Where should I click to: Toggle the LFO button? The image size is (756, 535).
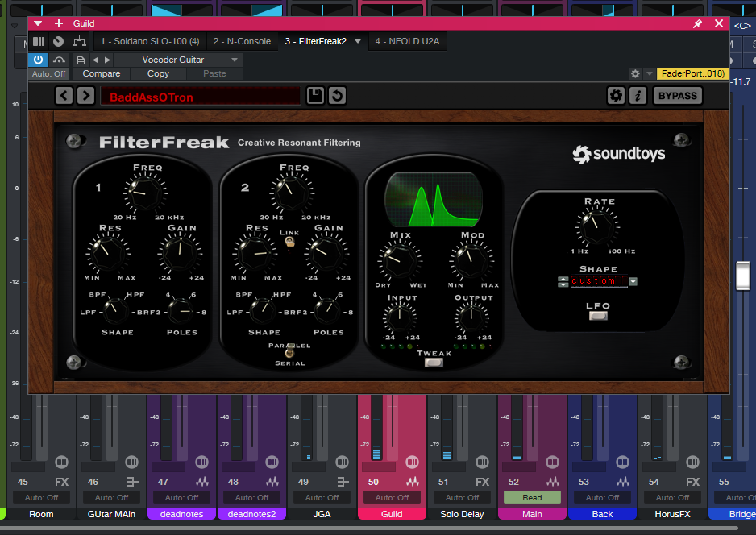point(598,316)
